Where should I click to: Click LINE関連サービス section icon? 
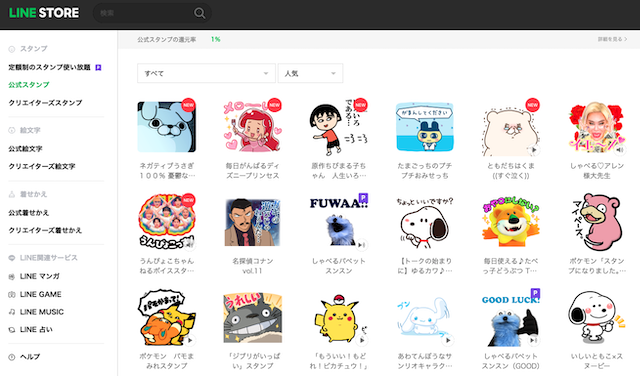12,258
